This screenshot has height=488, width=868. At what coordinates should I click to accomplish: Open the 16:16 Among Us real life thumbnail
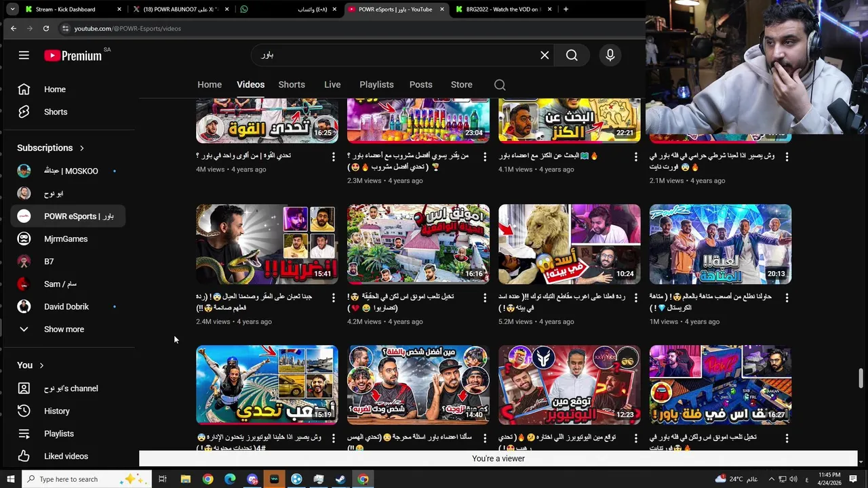click(418, 244)
